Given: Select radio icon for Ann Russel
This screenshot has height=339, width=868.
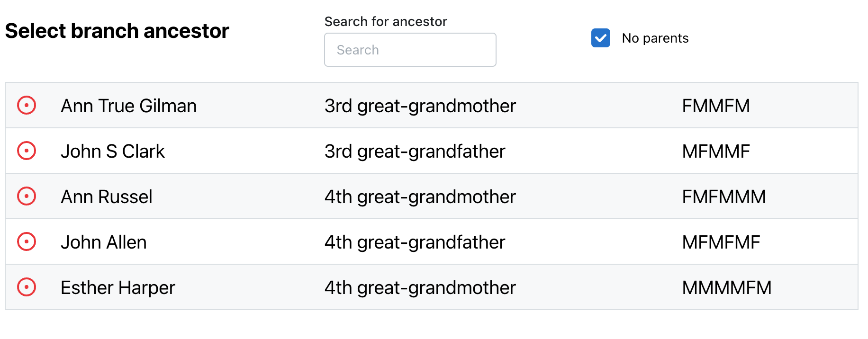Looking at the screenshot, I should [x=27, y=196].
